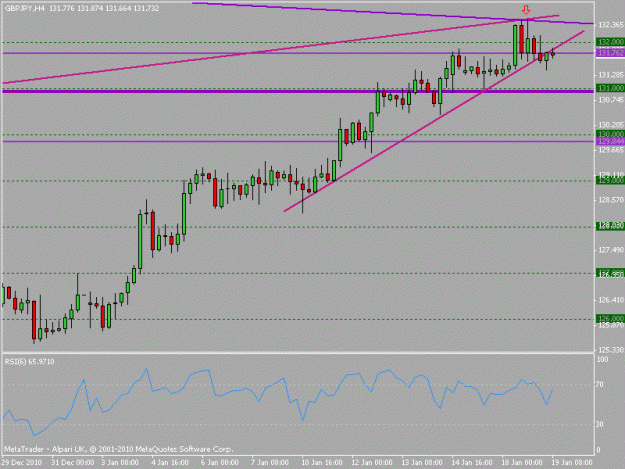
Task: Select the RSI(6) 65.9710 indicator label
Action: pos(29,361)
